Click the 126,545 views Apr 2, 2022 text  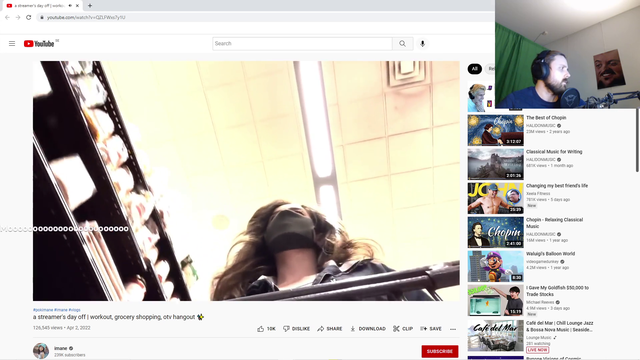point(62,328)
